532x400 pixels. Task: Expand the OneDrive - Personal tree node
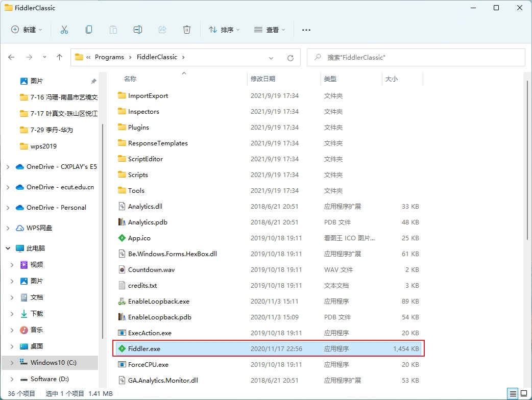pos(8,208)
